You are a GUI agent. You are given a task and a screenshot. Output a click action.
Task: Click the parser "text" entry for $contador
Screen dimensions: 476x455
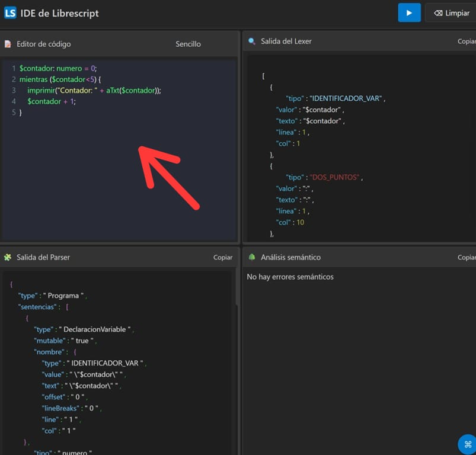[x=81, y=386]
